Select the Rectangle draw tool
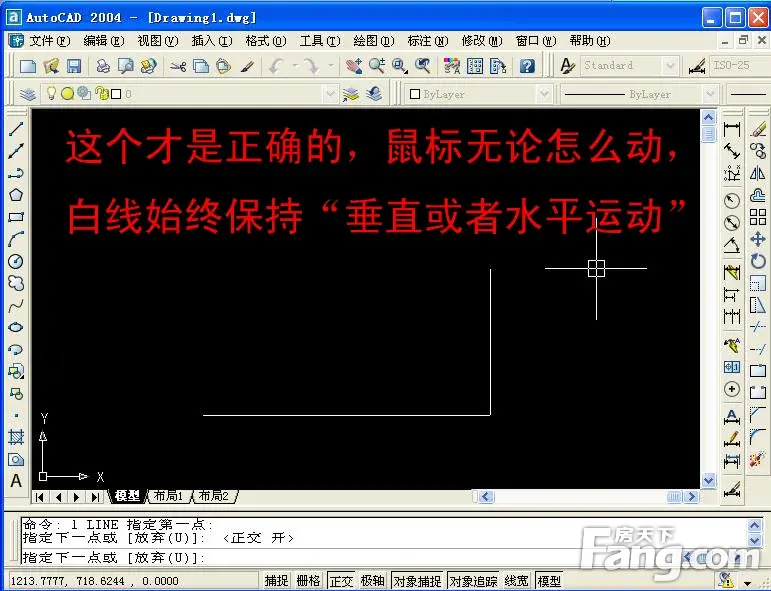 click(x=16, y=217)
